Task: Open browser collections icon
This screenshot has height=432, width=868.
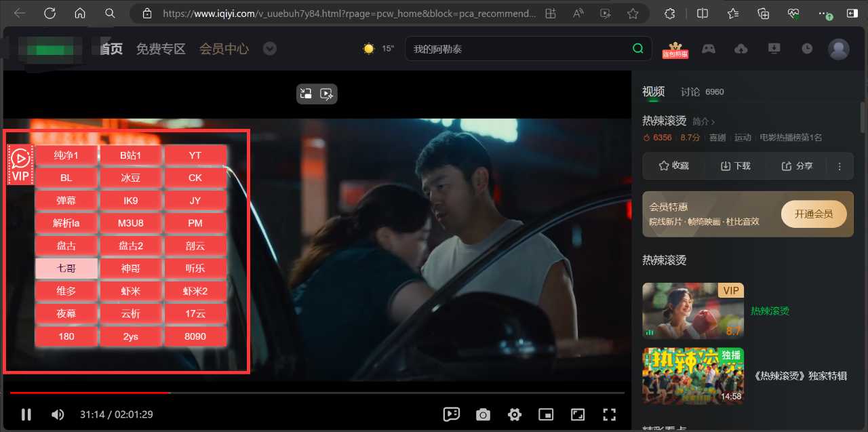Action: [x=764, y=13]
